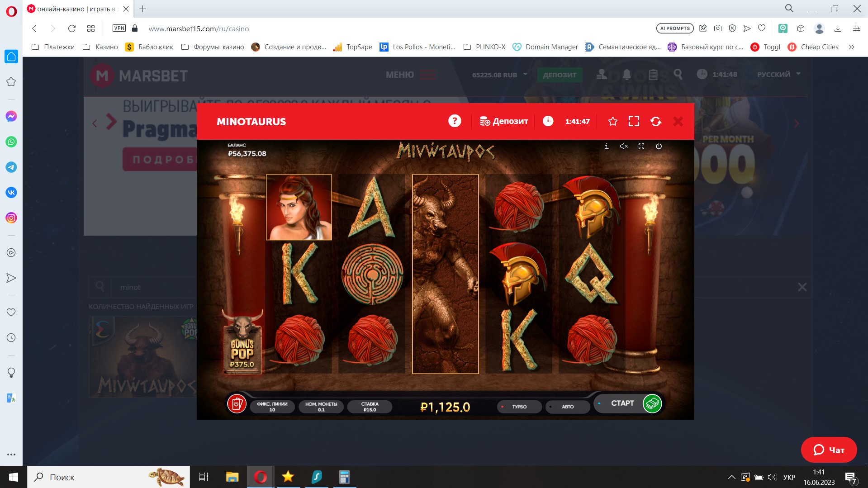868x488 pixels.
Task: Open Opera Messenger sidebar icon
Action: coord(11,116)
